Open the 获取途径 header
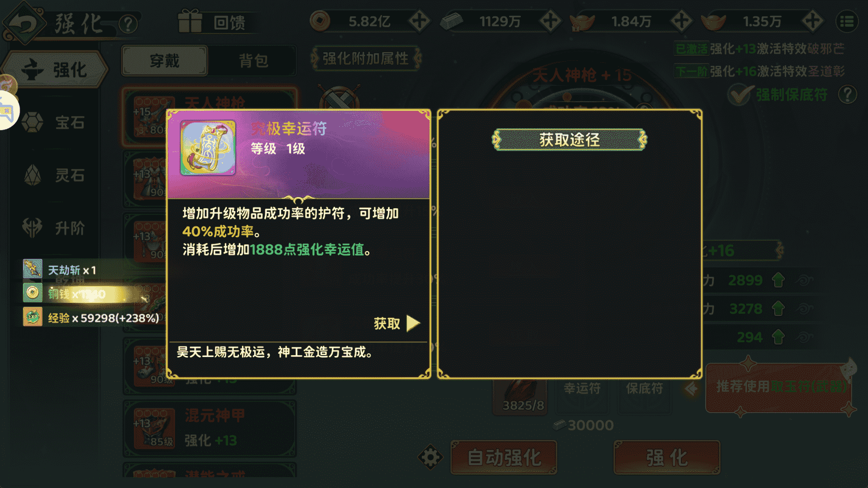 pos(569,139)
